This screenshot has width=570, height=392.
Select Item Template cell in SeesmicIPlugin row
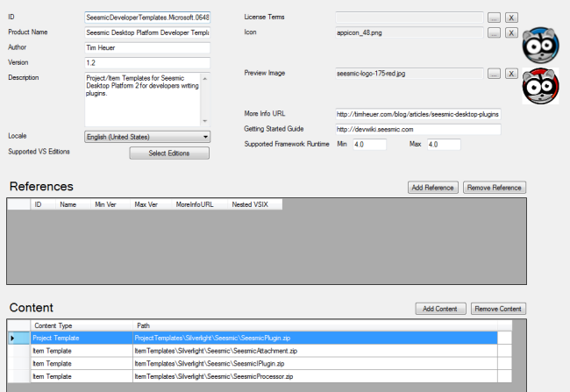click(82, 364)
